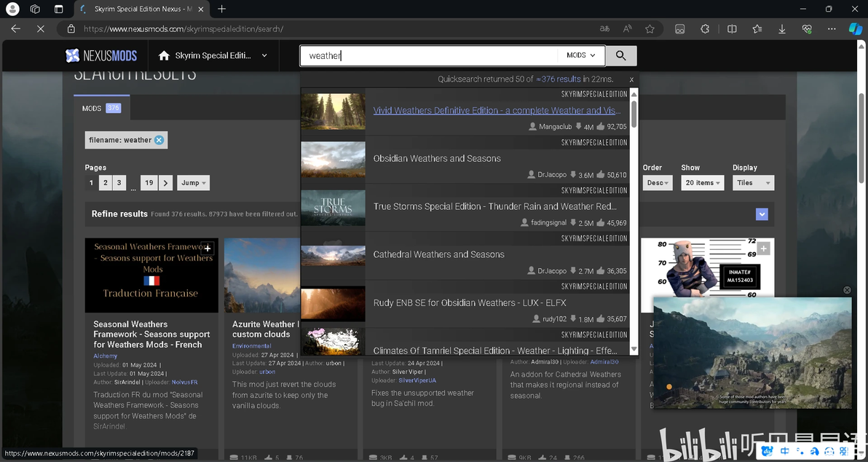Click the main page vertical scrollbar
Screen dimensions: 868x462
click(861, 138)
